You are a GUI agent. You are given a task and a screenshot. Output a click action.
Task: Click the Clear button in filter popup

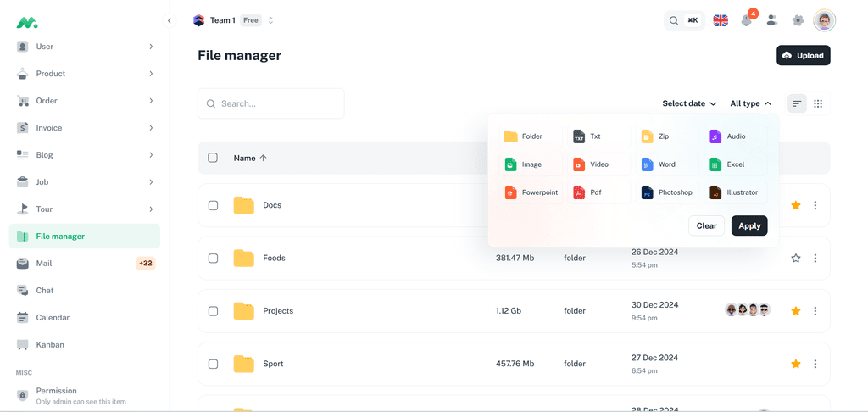click(x=706, y=226)
